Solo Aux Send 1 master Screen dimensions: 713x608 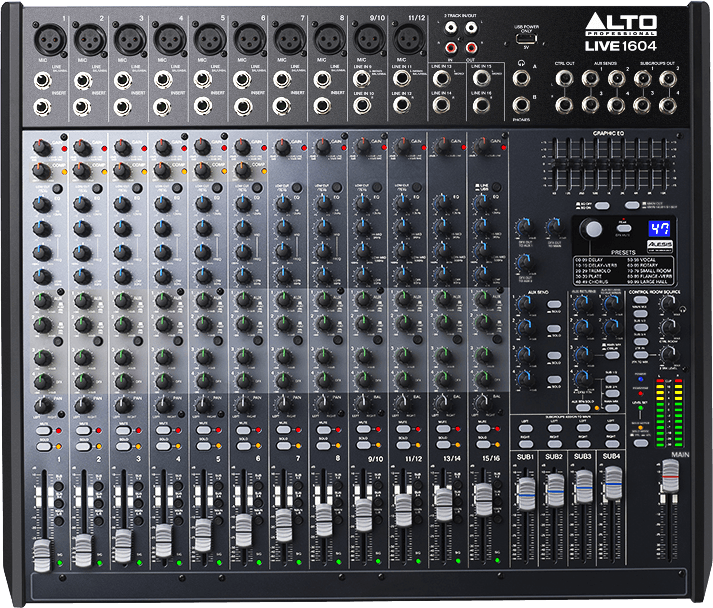pyautogui.click(x=554, y=305)
